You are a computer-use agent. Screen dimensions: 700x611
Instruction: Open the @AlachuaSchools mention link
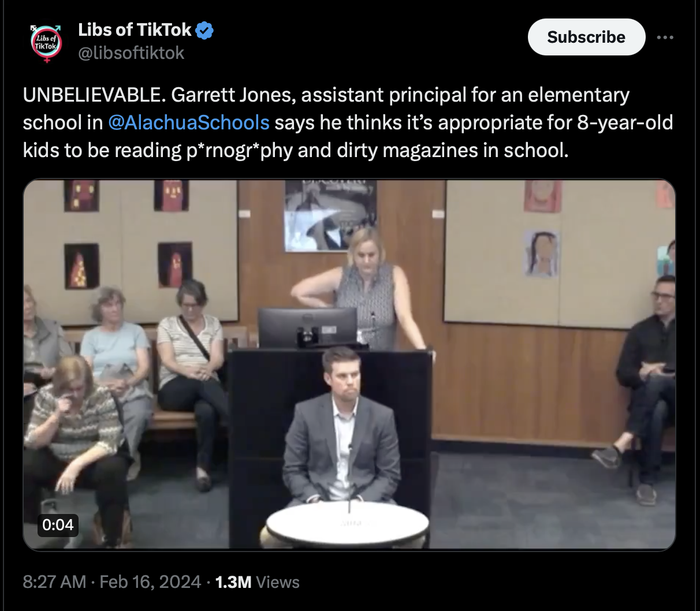pos(189,122)
